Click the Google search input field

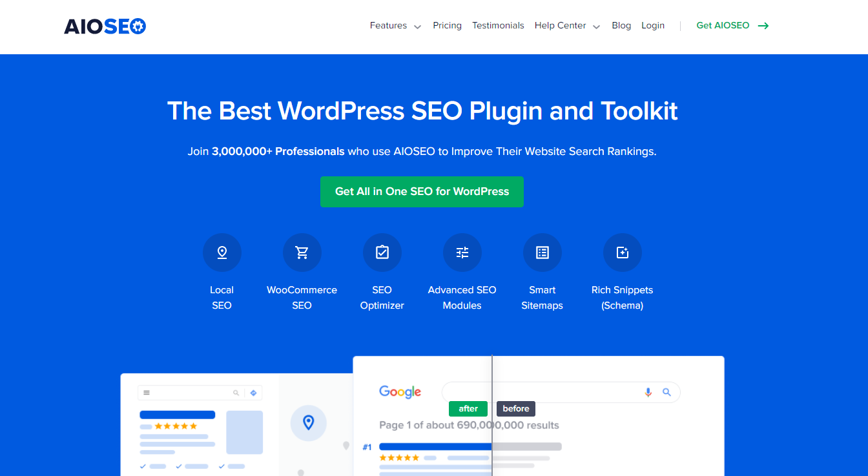(561, 392)
